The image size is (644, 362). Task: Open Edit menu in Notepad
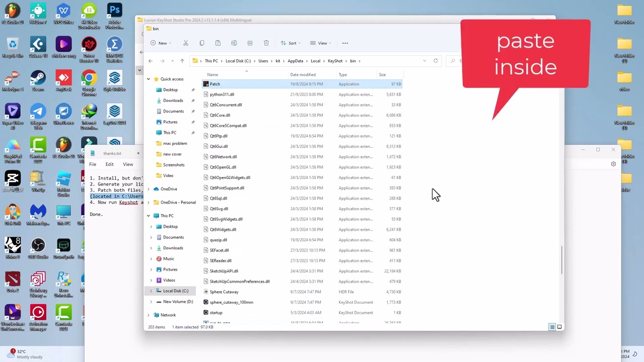(x=110, y=164)
